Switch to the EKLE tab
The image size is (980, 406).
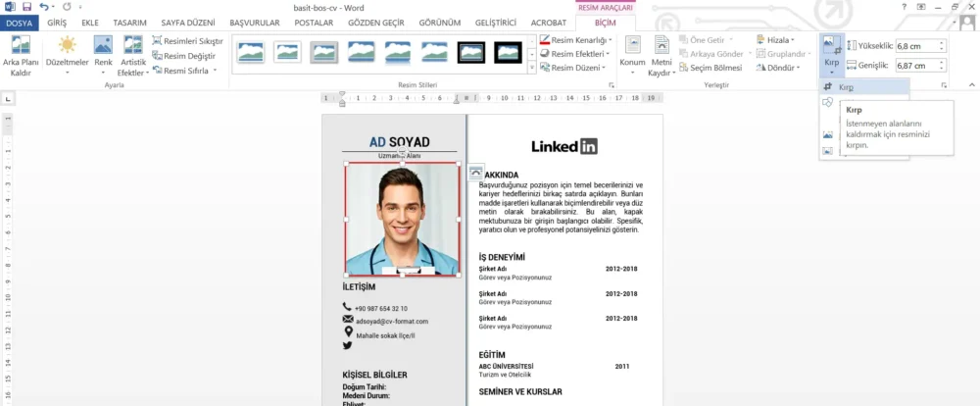point(90,24)
